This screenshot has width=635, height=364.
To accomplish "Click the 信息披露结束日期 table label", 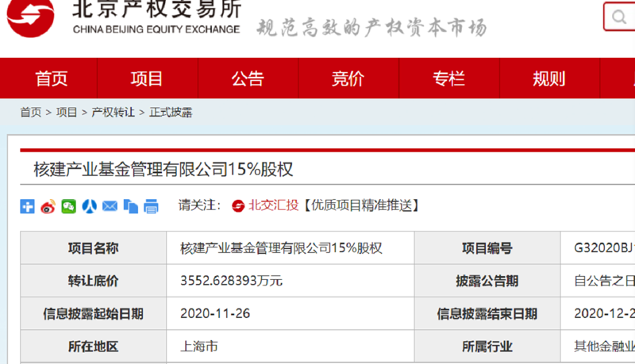I will (487, 313).
